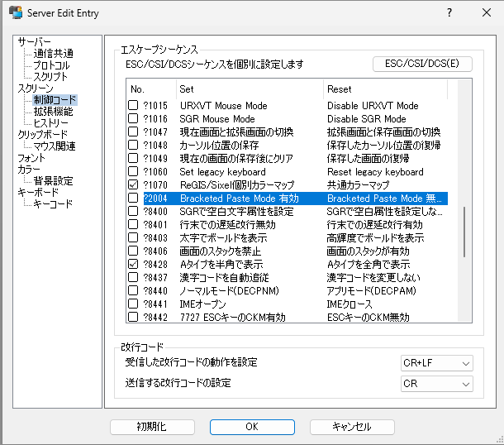Enable the ?1015 URXVT Mouse Mode checkbox
This screenshot has height=445, width=504.
tap(133, 106)
